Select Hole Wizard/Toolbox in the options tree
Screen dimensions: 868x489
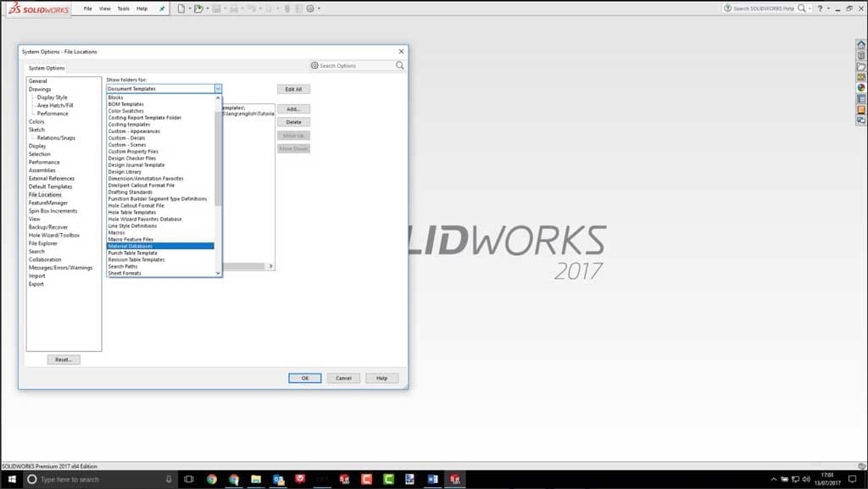(53, 235)
